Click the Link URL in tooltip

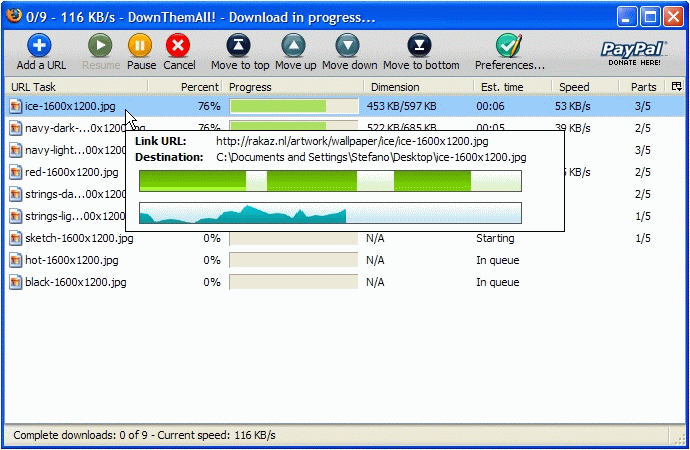click(352, 141)
